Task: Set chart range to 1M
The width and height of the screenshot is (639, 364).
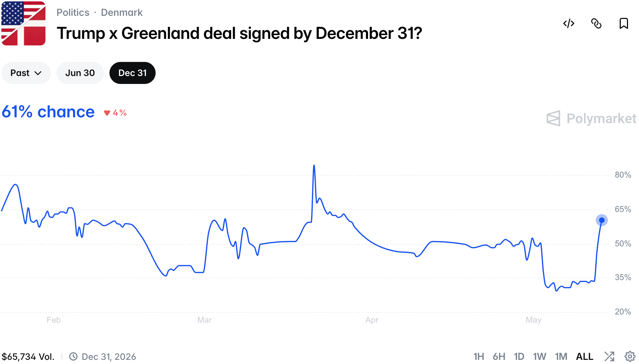Action: 561,356
